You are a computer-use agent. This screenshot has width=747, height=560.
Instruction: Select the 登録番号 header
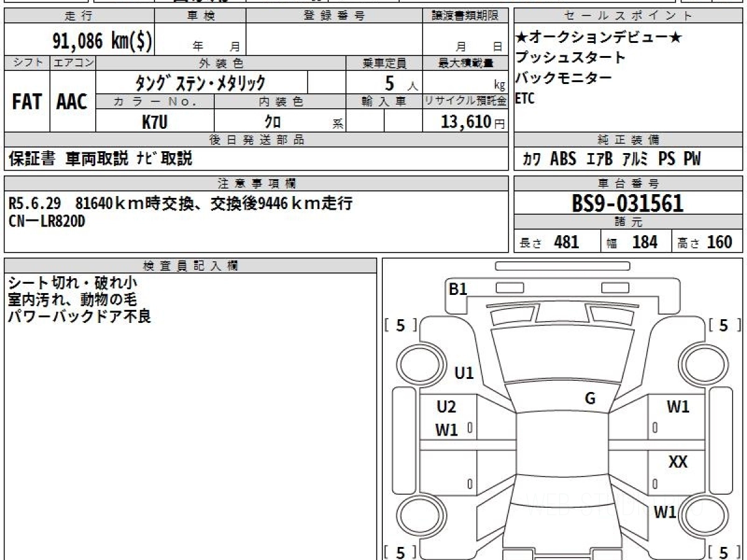pos(334,16)
